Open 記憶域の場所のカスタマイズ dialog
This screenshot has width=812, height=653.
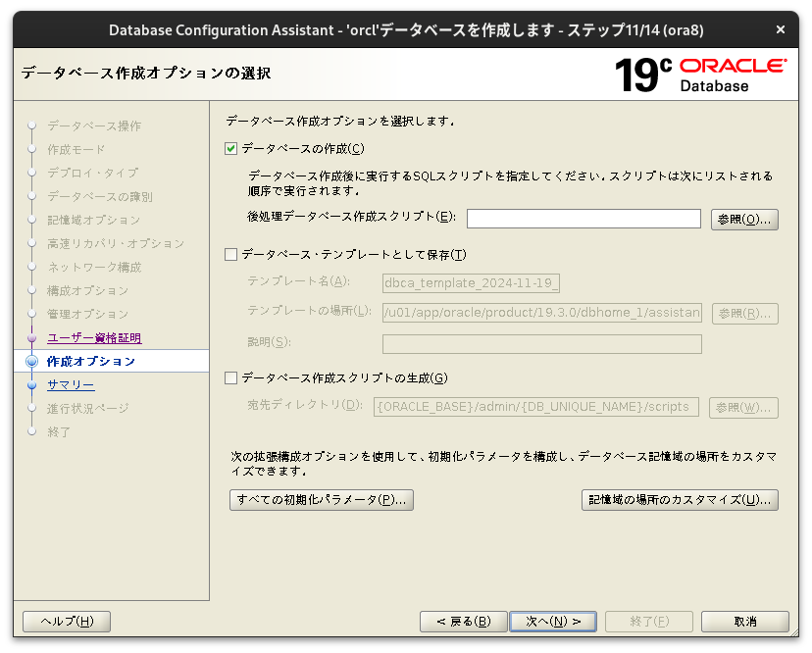click(x=680, y=499)
